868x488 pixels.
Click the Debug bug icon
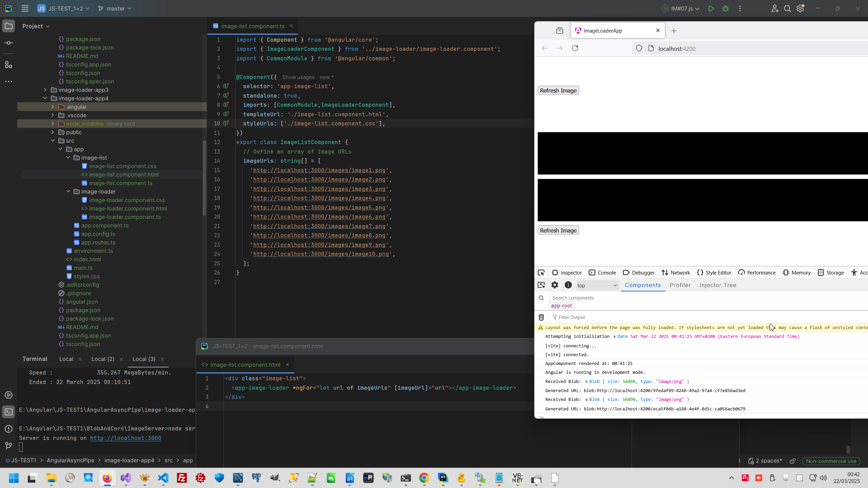pos(726,9)
